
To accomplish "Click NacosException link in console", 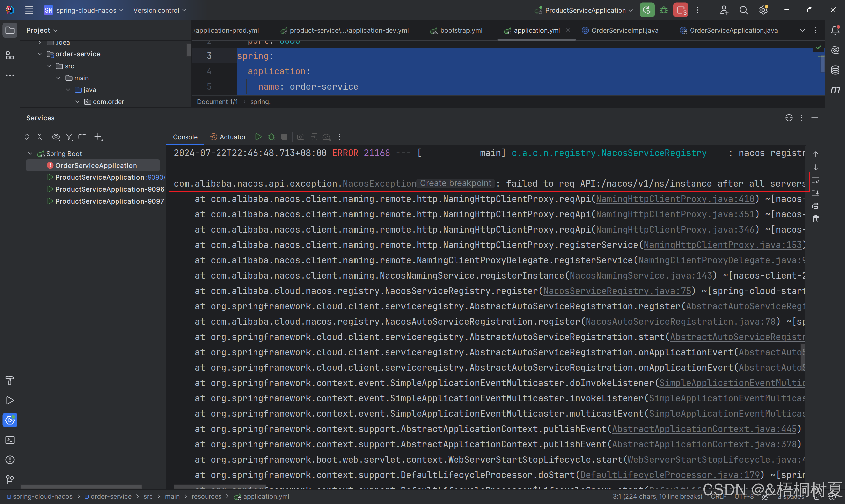I will (x=379, y=184).
